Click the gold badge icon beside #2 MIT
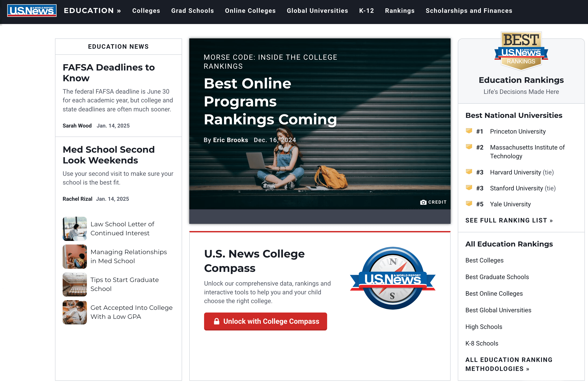The width and height of the screenshot is (588, 392). click(x=469, y=147)
